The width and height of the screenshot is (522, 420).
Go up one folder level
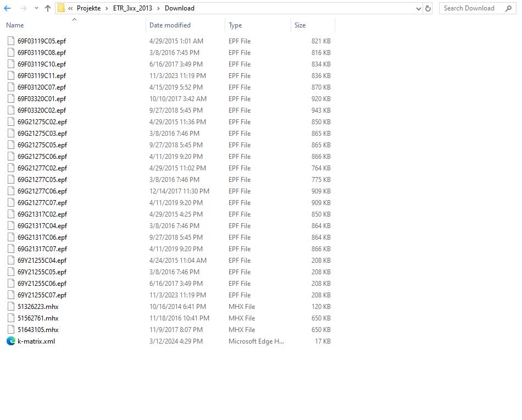pyautogui.click(x=48, y=8)
